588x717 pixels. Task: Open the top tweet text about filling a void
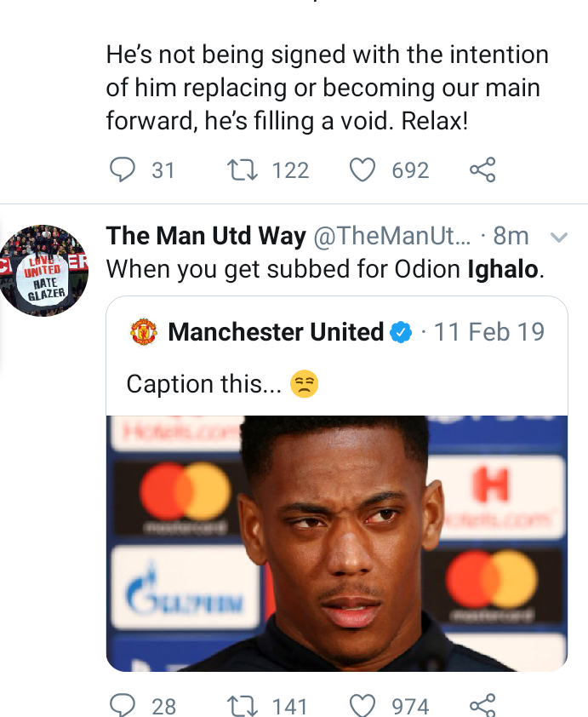(327, 89)
